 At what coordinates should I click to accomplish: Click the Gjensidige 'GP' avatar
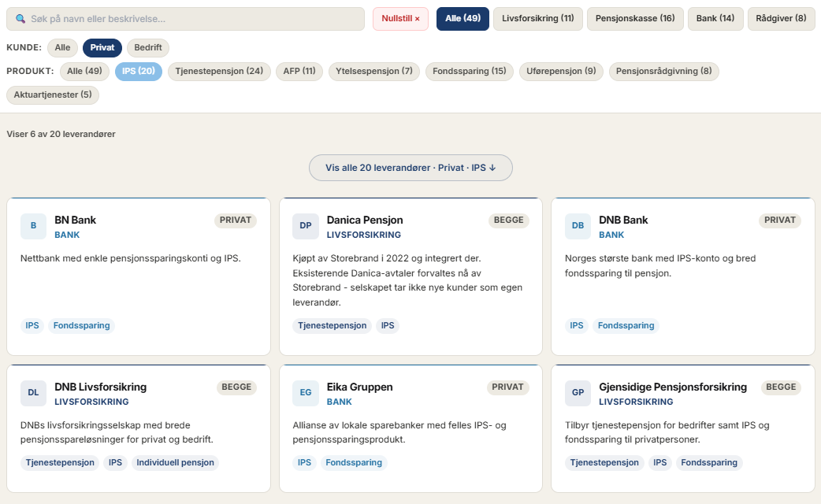tap(578, 393)
